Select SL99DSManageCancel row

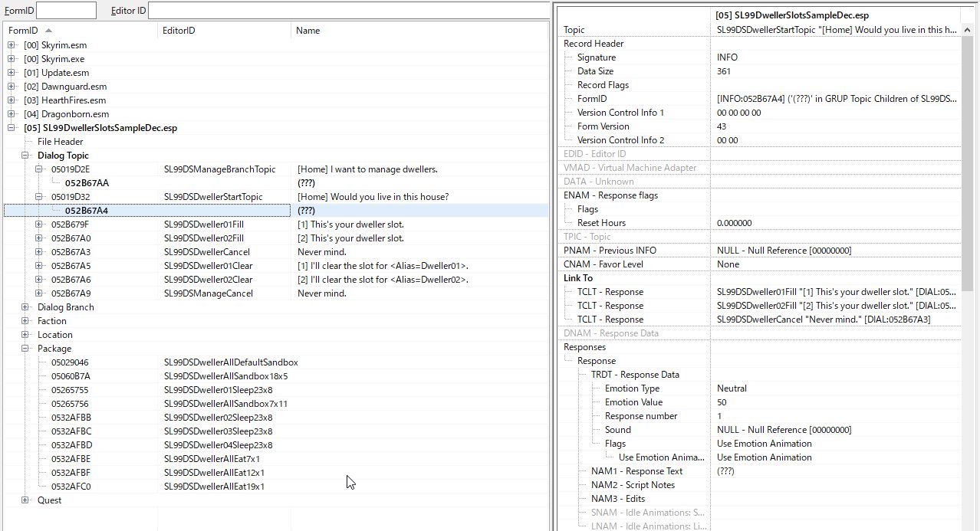pyautogui.click(x=276, y=293)
